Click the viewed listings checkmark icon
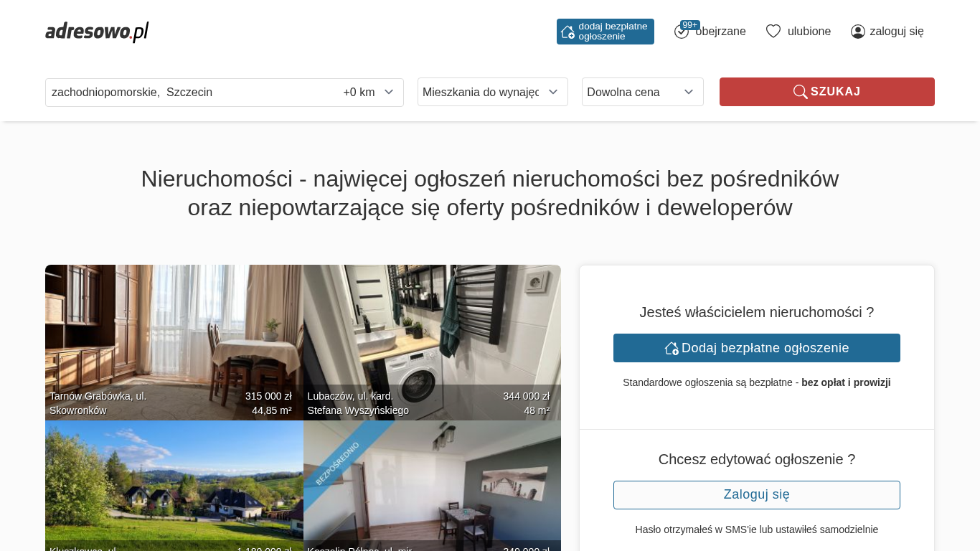Viewport: 980px width, 551px height. 681,32
